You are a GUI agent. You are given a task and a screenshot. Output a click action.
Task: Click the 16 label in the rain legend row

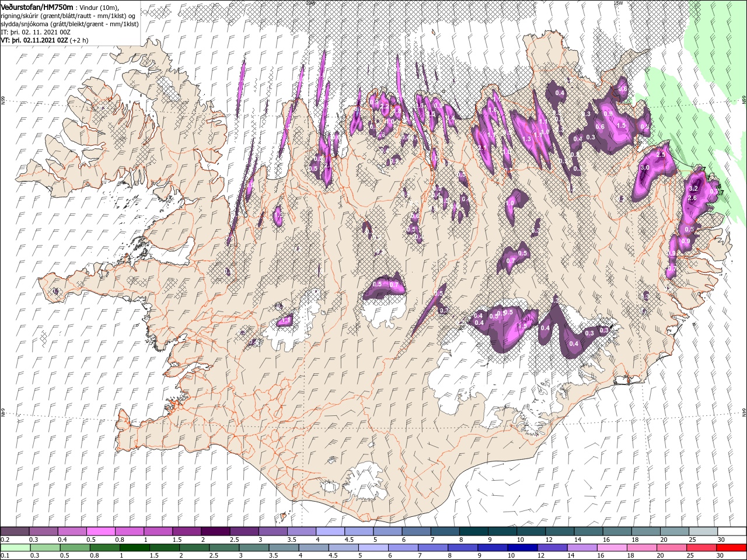pyautogui.click(x=601, y=555)
